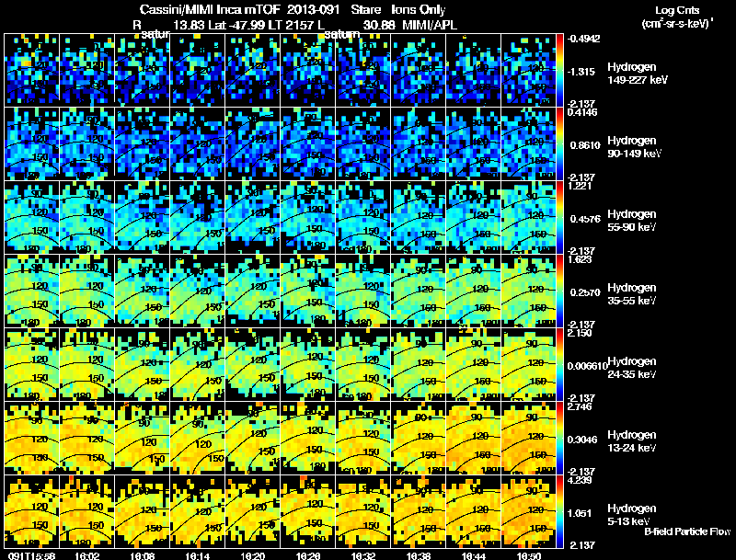Click the '16:26' time axis label
This screenshot has width=736, height=560.
tap(308, 556)
